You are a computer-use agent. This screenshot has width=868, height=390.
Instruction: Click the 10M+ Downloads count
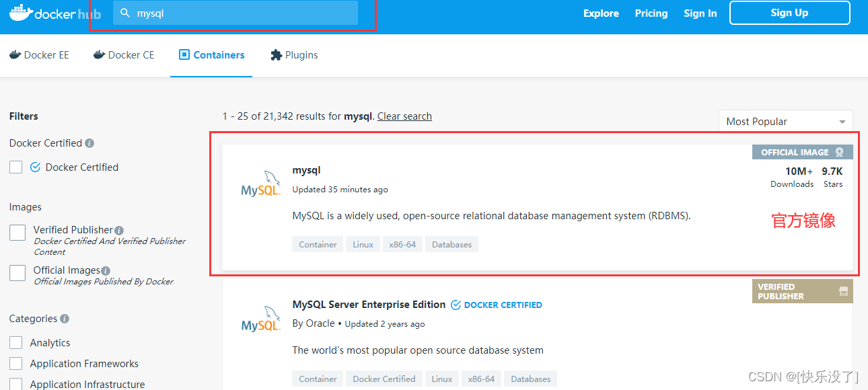click(792, 178)
